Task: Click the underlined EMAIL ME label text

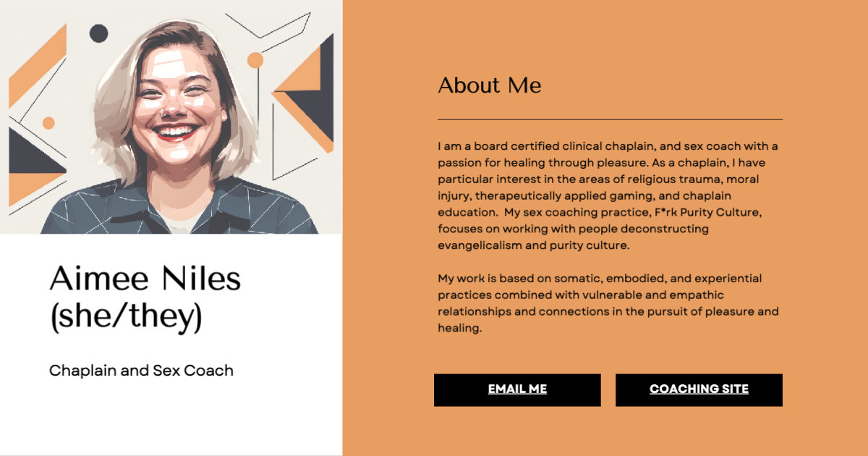Action: 516,389
